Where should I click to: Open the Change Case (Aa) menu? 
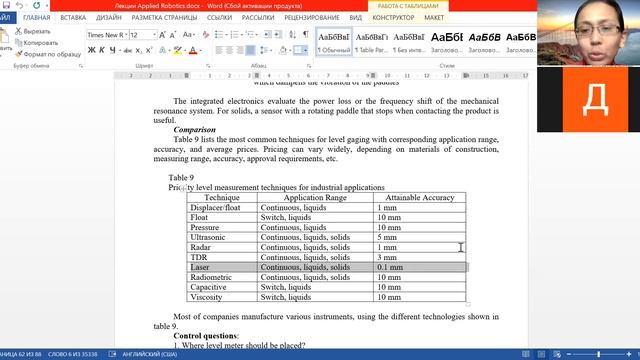pyautogui.click(x=188, y=35)
